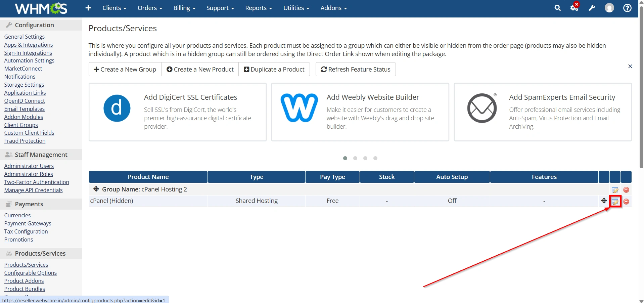The image size is (644, 303).
Task: Delete the cPanel Hosting 2 group
Action: click(626, 190)
